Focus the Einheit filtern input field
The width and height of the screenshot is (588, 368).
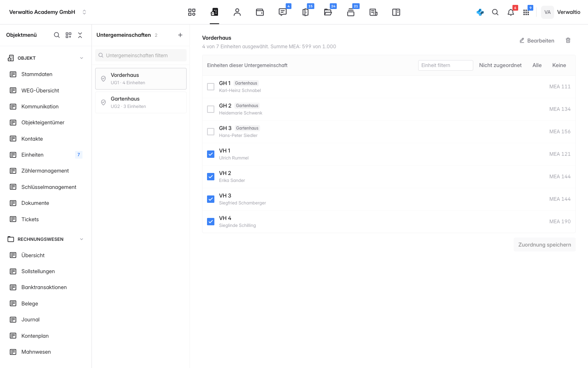click(x=445, y=65)
